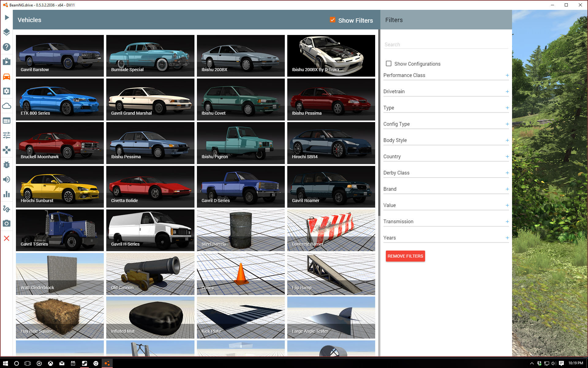588x368 pixels.
Task: Click the filters Search field
Action: [446, 45]
